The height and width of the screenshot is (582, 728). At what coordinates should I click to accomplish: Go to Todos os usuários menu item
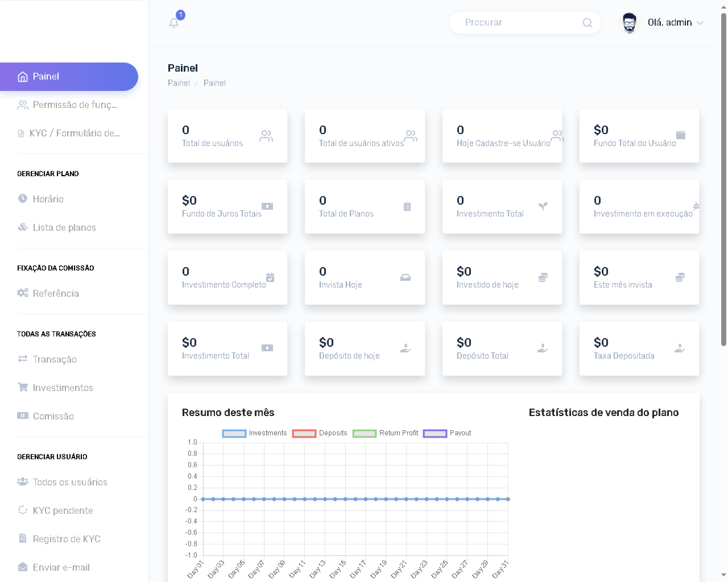point(70,482)
